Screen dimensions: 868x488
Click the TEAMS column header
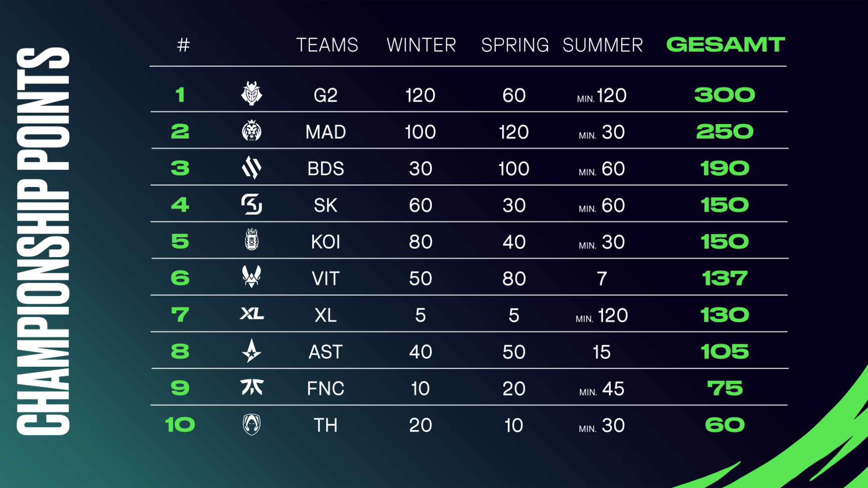click(x=327, y=45)
